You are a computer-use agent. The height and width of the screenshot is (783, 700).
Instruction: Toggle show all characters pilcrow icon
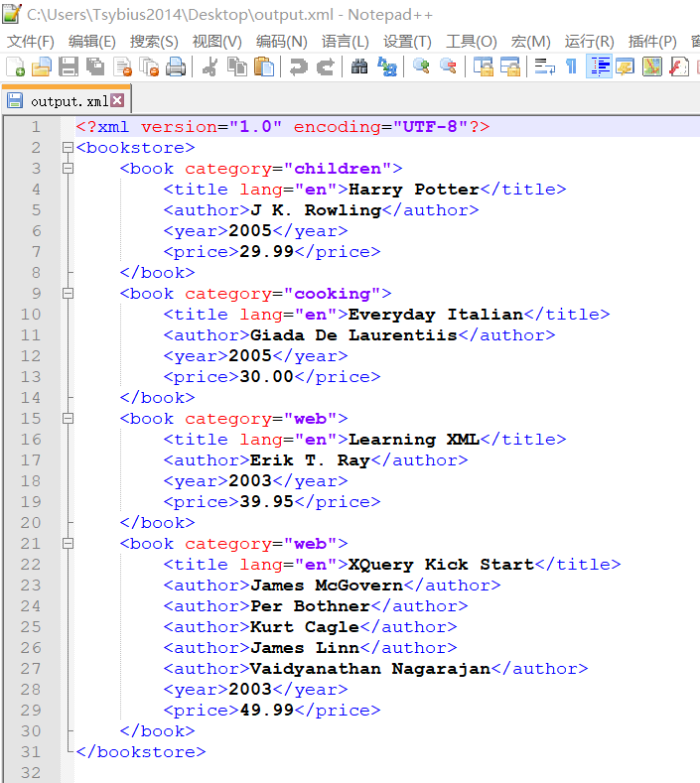tap(572, 66)
